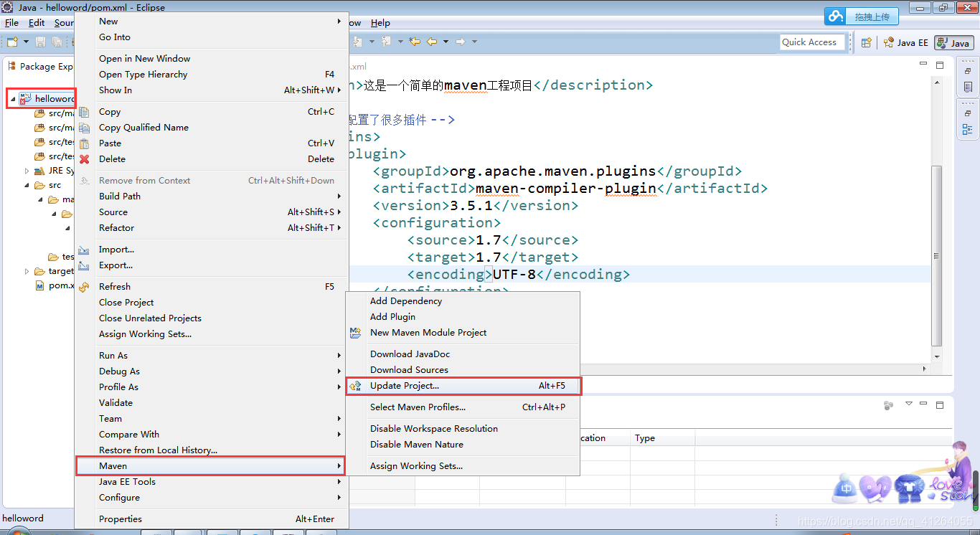Click the New wizard toolbar icon

pos(11,42)
